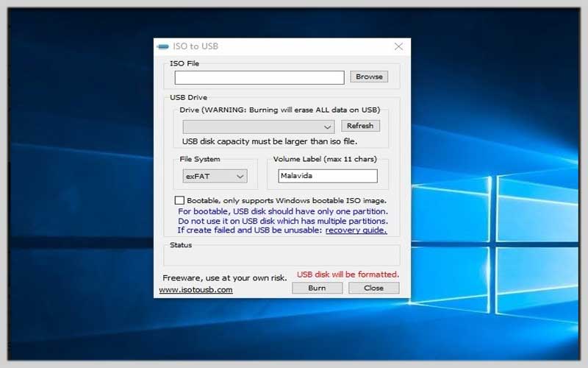Open the recovery guide link

pos(356,230)
